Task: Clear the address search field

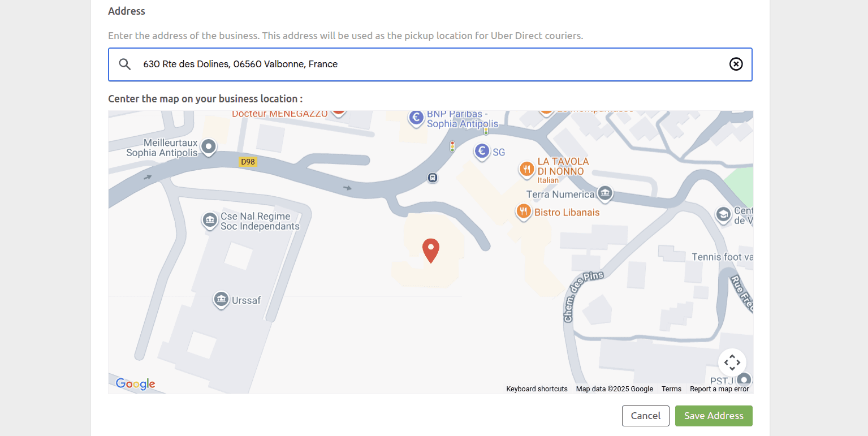Action: click(736, 64)
